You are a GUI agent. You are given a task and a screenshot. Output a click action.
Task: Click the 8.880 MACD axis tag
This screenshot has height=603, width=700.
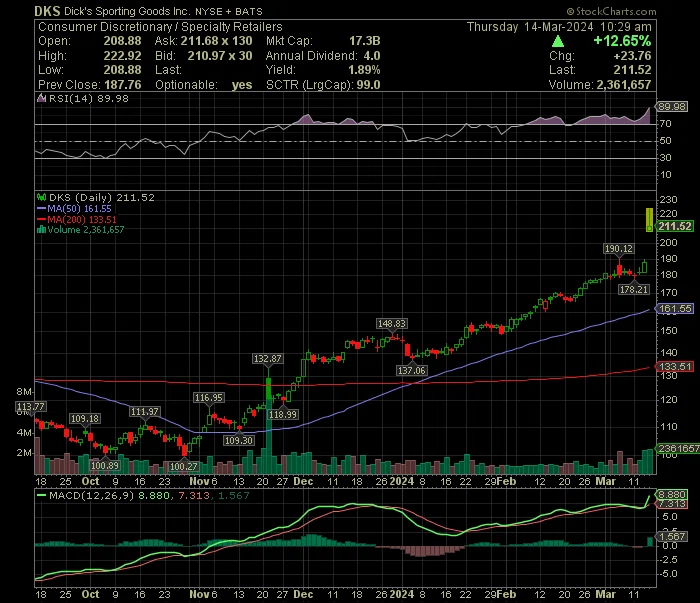click(x=671, y=495)
